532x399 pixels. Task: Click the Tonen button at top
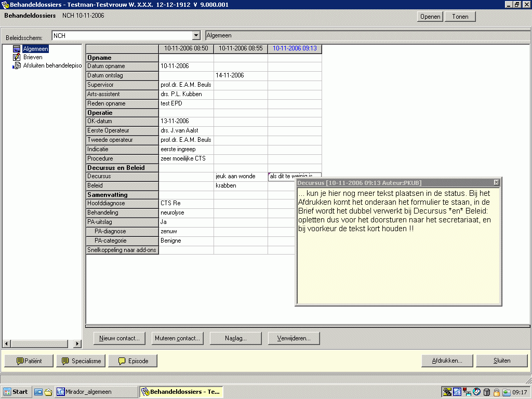(460, 17)
